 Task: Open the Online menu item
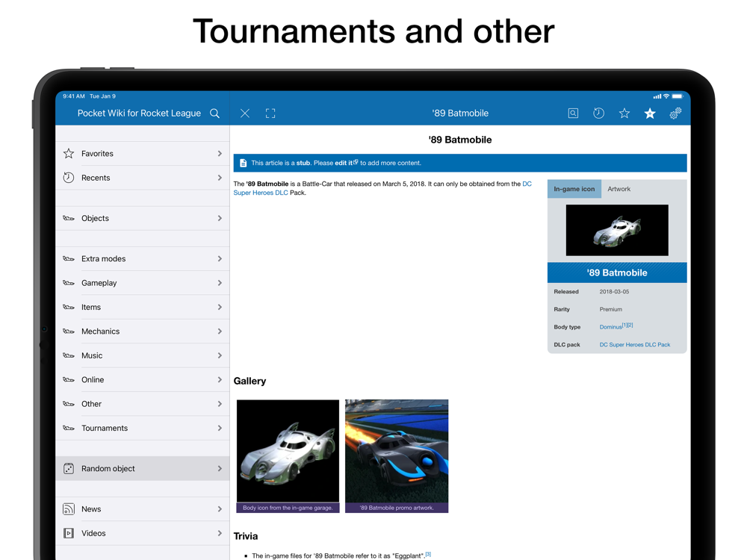coord(143,379)
